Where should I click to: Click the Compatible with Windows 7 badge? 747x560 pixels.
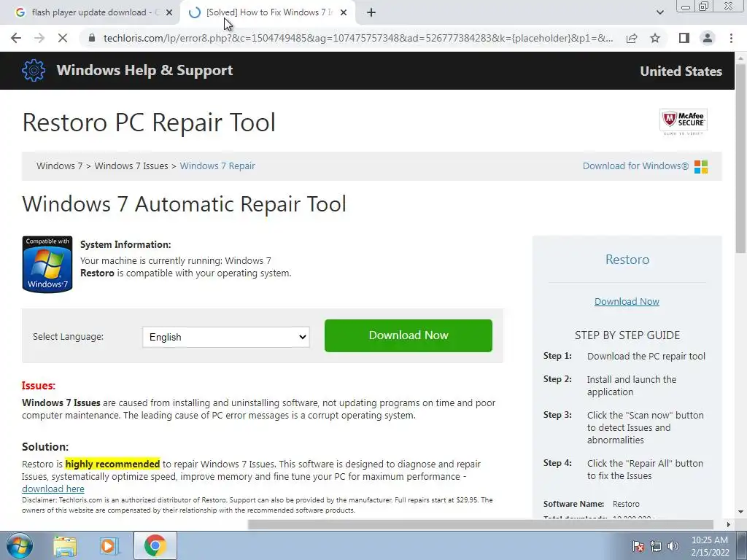point(47,264)
